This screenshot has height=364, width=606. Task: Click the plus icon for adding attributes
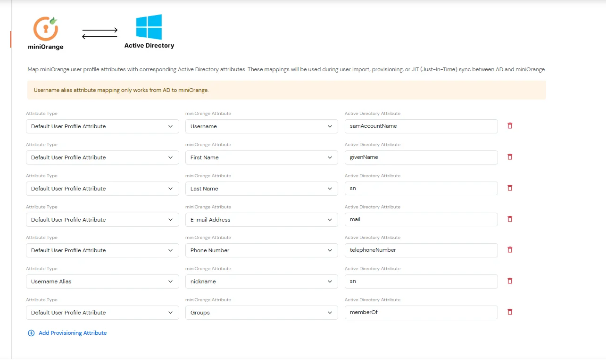tap(31, 332)
